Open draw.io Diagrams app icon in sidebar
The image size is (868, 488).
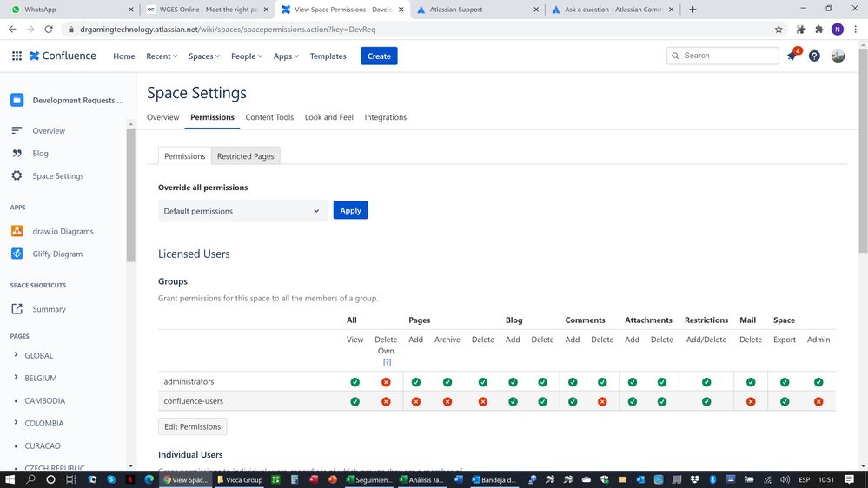17,231
